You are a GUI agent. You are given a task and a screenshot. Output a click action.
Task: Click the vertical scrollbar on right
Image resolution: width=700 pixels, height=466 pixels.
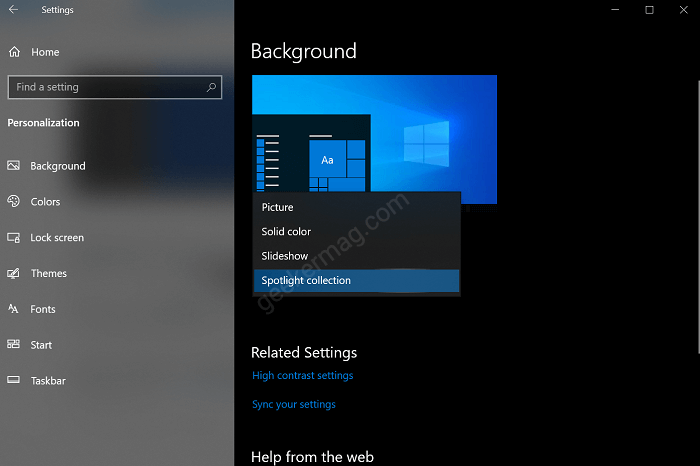click(698, 216)
